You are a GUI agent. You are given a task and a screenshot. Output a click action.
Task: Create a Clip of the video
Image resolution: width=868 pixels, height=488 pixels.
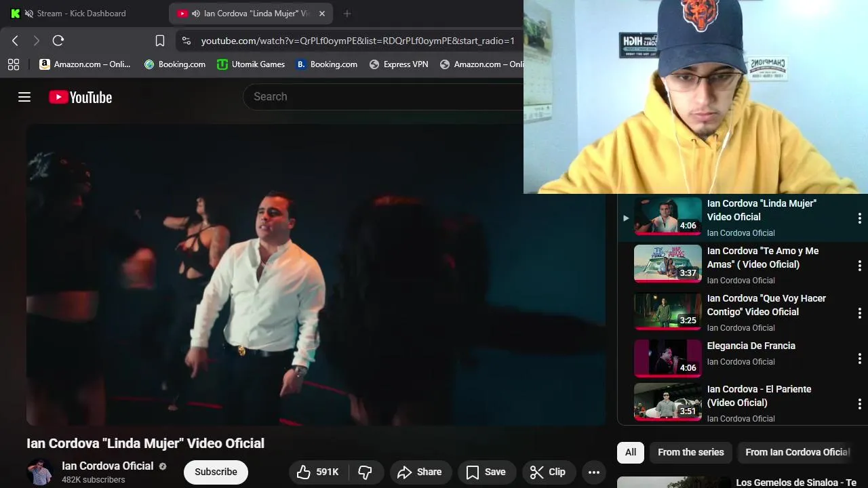tap(548, 472)
